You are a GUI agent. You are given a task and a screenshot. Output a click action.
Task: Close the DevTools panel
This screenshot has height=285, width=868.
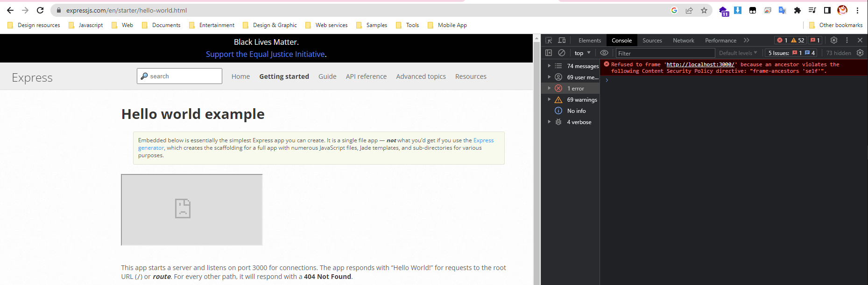[x=860, y=40]
